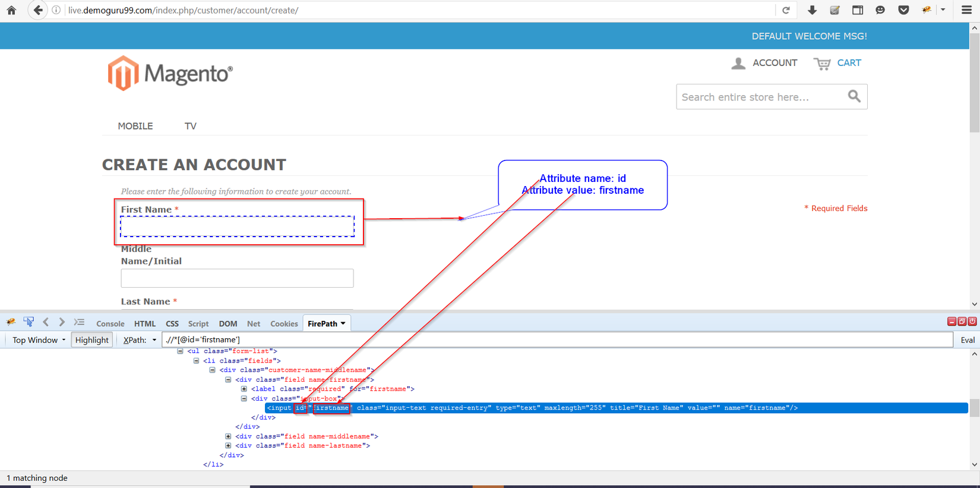The image size is (980, 488).
Task: Click the Firebug panel back arrow
Action: coord(46,322)
